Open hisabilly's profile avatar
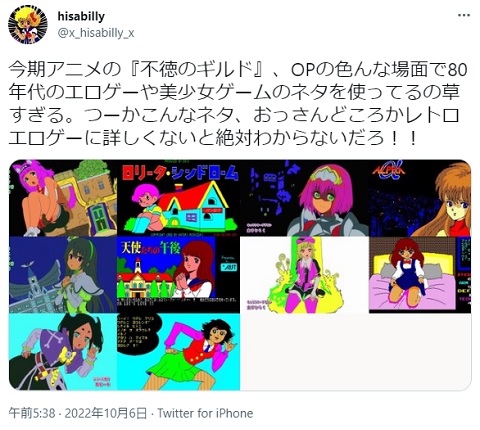The image size is (480, 430). pos(28,25)
